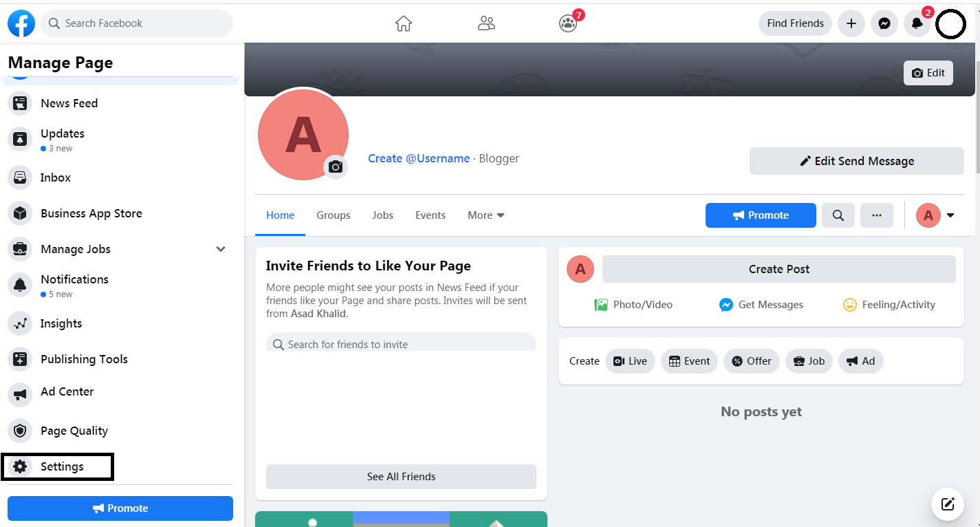Image resolution: width=980 pixels, height=527 pixels.
Task: Click the large page profile picture A
Action: [303, 135]
